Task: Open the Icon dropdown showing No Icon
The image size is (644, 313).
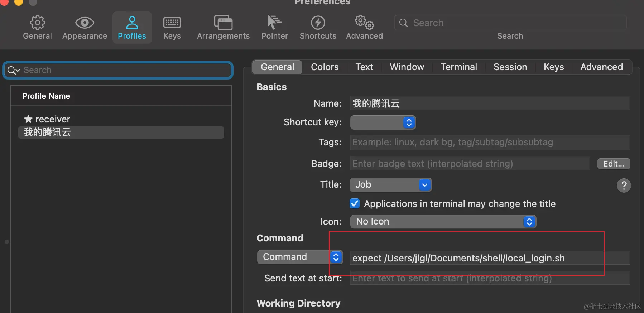Action: (x=443, y=222)
